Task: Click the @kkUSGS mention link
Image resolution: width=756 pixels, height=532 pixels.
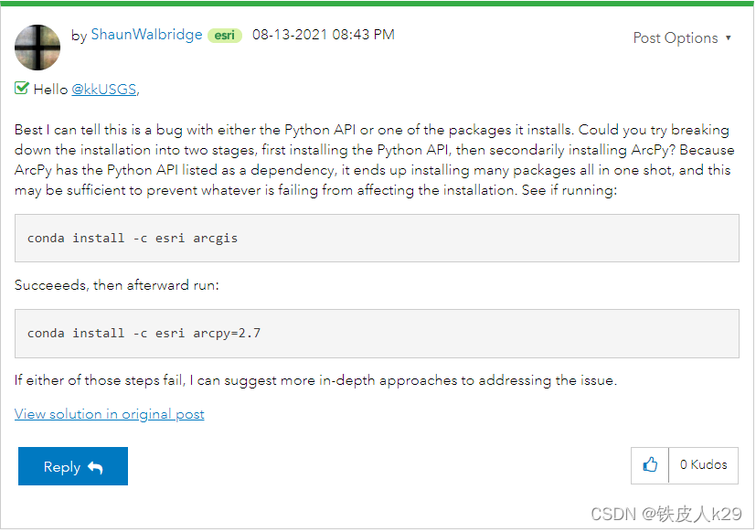Action: [x=103, y=89]
